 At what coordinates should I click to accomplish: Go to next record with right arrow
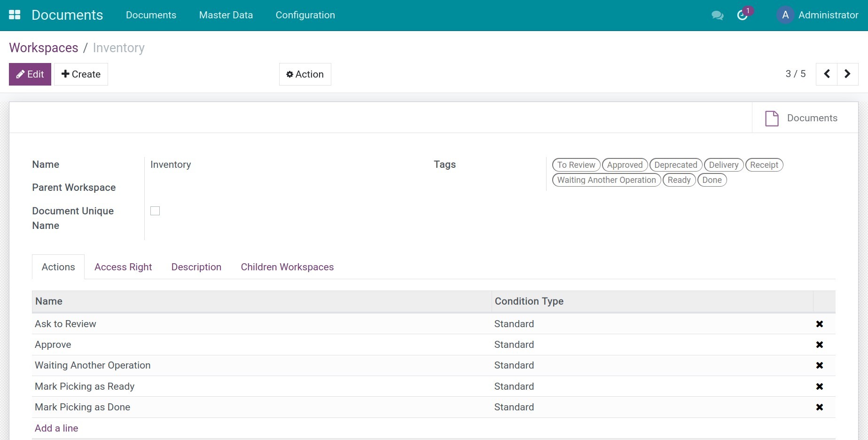[847, 74]
